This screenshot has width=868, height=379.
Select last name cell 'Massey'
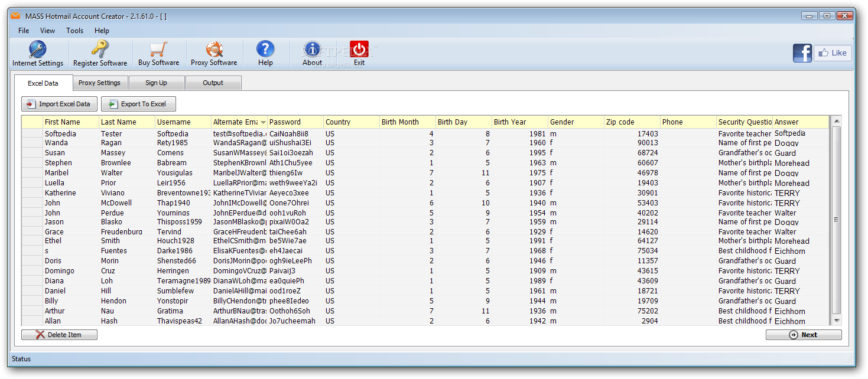[127, 153]
